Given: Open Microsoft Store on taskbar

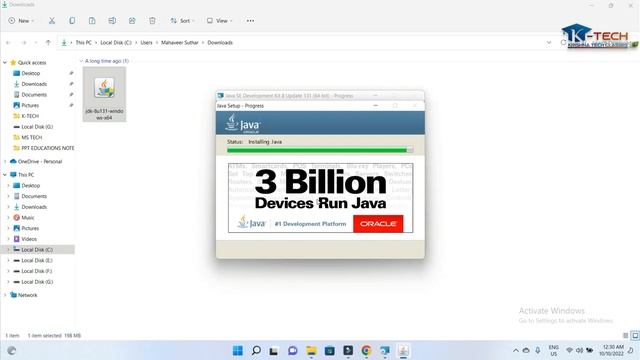Looking at the screenshot, I should tap(330, 351).
